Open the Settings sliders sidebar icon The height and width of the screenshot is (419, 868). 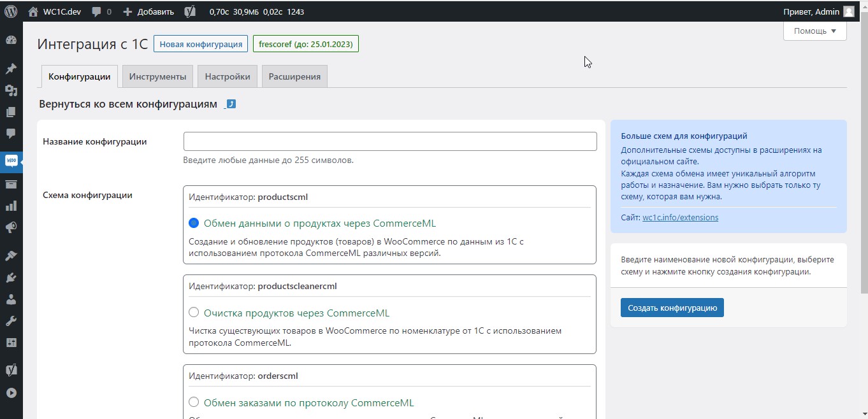(11, 343)
